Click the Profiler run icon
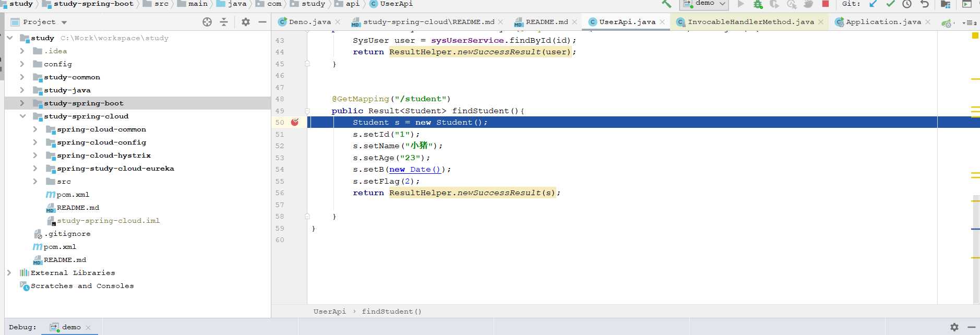 click(792, 4)
